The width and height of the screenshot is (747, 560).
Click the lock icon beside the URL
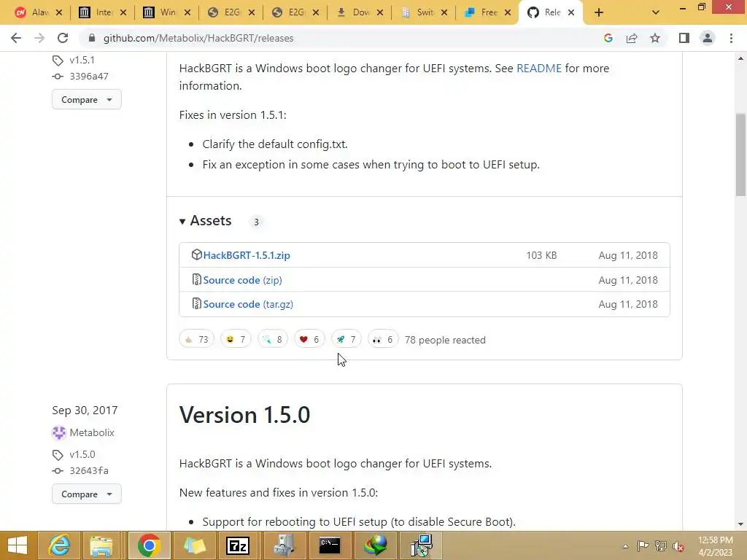click(92, 38)
